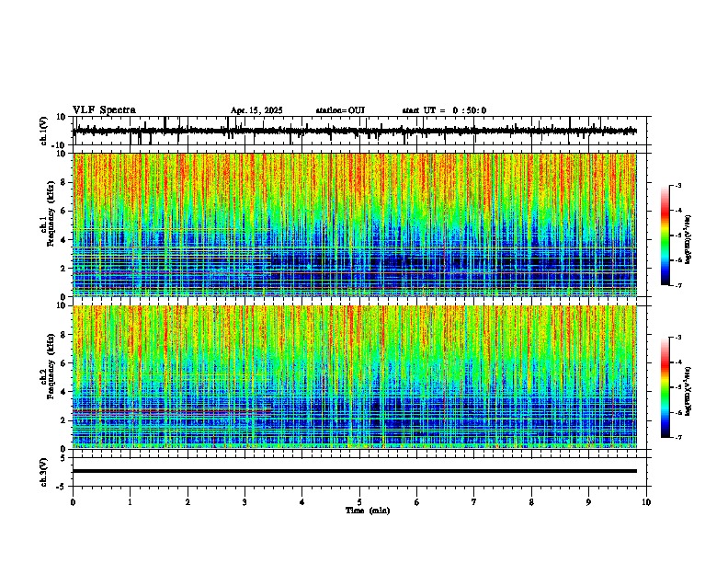Click the "4" kHz tick on ch.2 spectrogram
The height and width of the screenshot is (563, 728).
coord(63,392)
